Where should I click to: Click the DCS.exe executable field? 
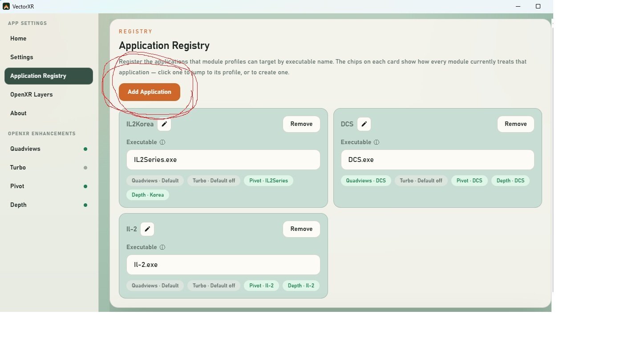pyautogui.click(x=437, y=160)
